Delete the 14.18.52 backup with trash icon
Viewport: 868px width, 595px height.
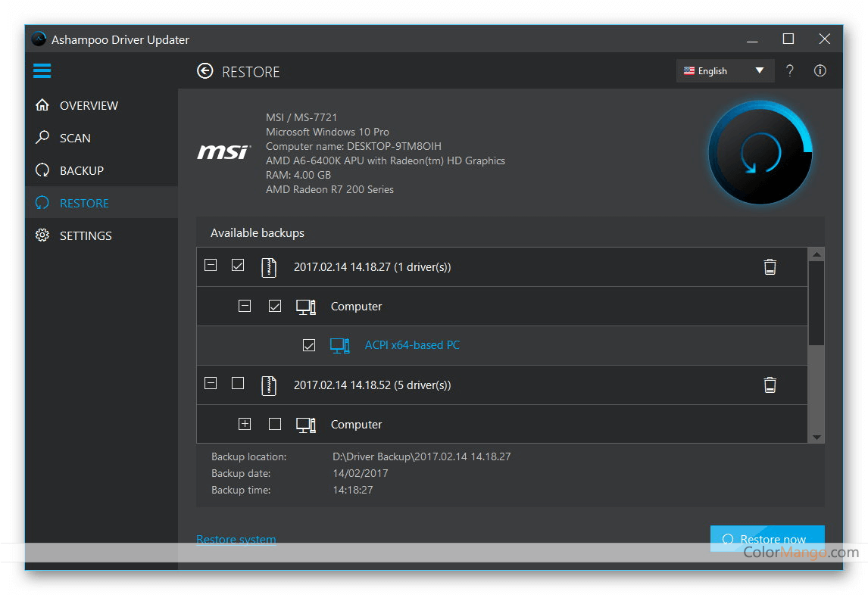click(770, 385)
